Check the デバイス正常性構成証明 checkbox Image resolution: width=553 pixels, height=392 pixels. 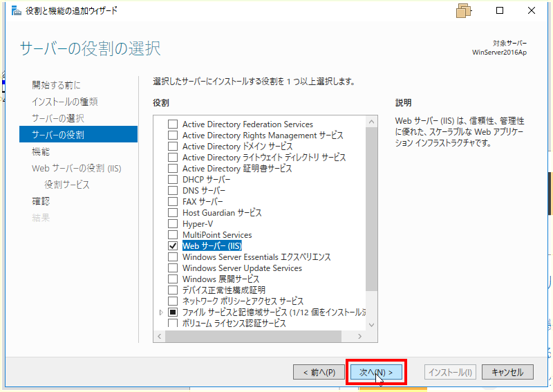173,290
